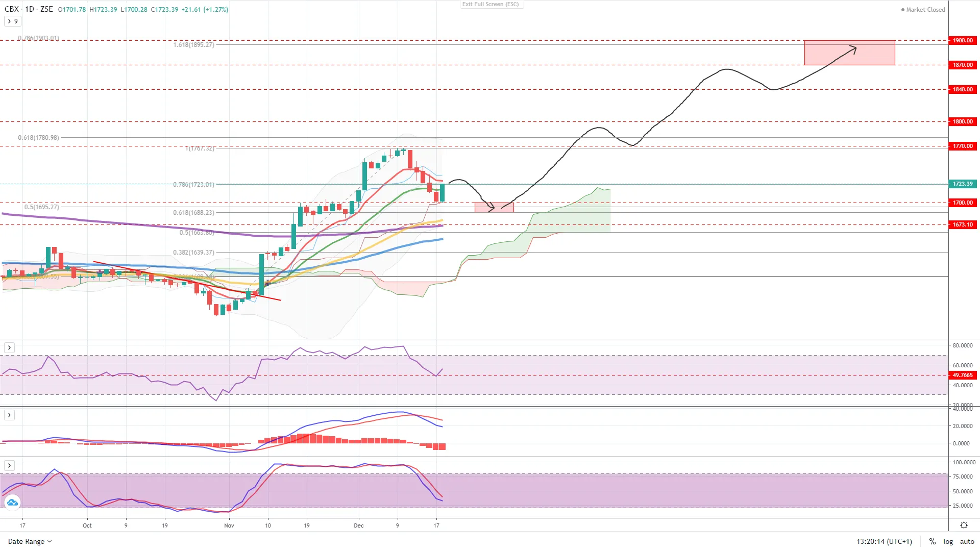Image resolution: width=980 pixels, height=551 pixels.
Task: Click the 1673.10 red price label
Action: (x=963, y=224)
